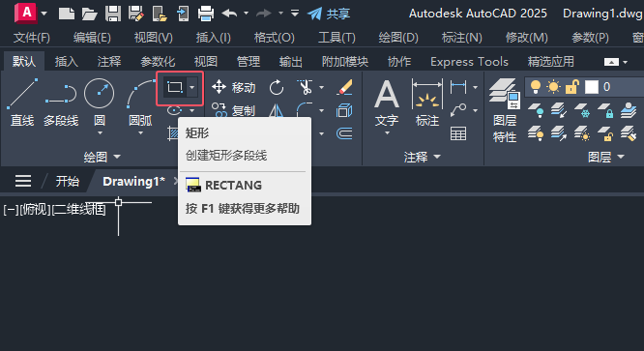644x351 pixels.
Task: Switch to the Express Tools tab
Action: [469, 62]
